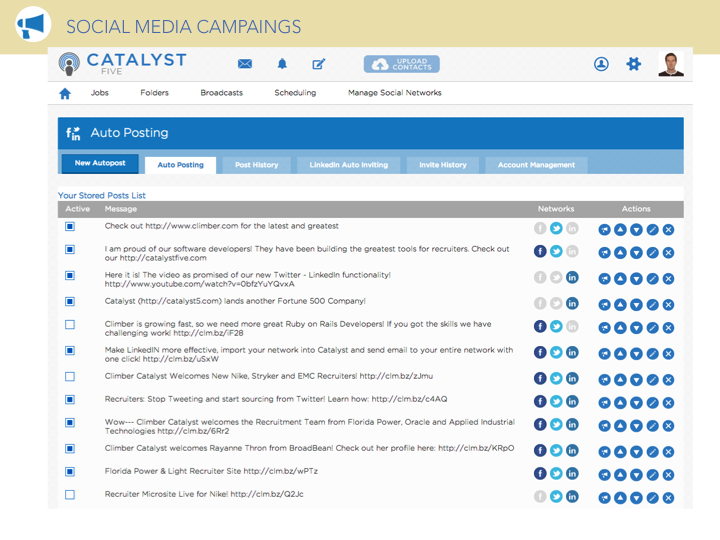The image size is (720, 540).
Task: Edit the 'Florida Power, Oracle' welcome post
Action: [x=652, y=426]
